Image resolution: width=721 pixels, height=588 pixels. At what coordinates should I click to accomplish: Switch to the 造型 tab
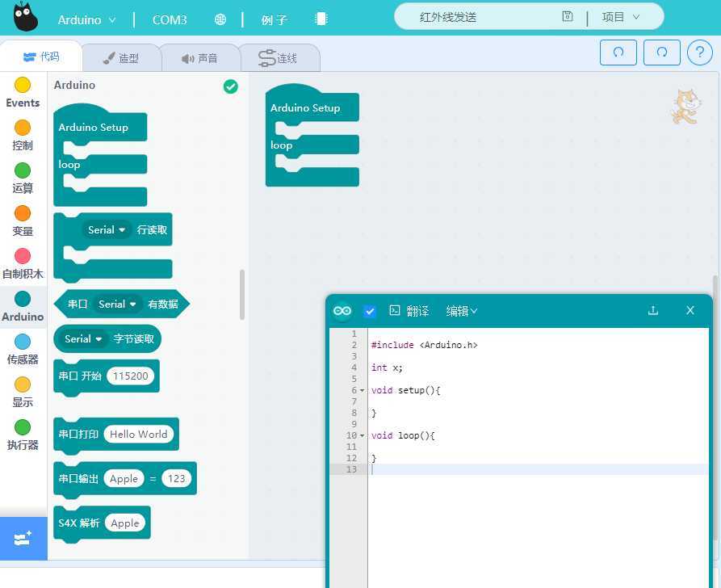121,58
